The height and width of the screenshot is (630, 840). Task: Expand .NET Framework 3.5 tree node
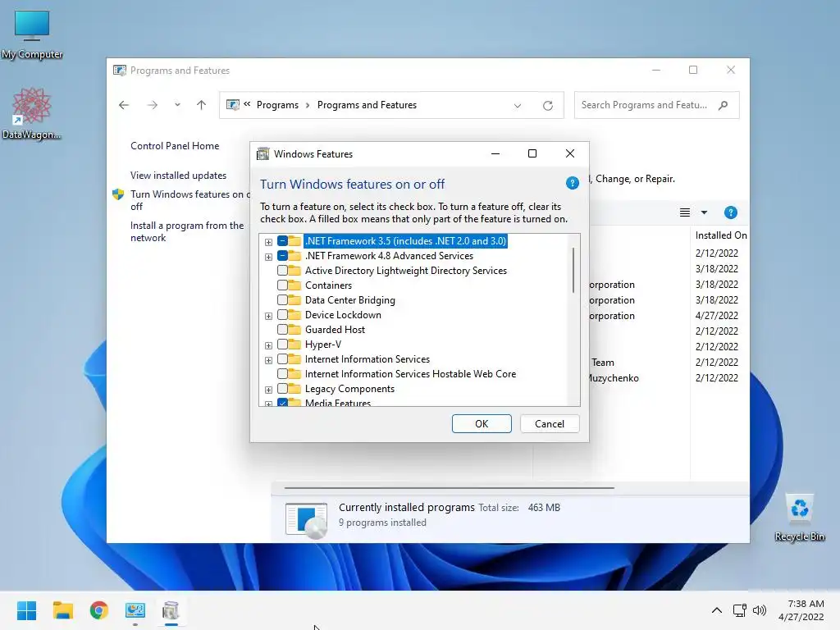[268, 242]
